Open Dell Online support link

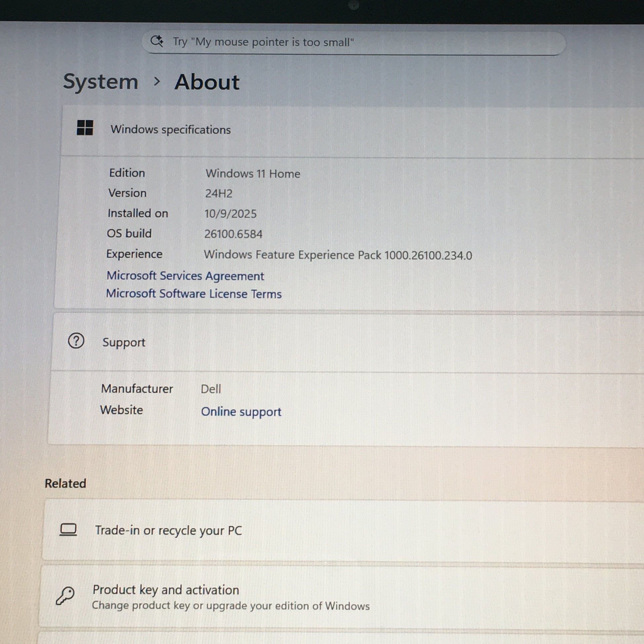point(241,412)
